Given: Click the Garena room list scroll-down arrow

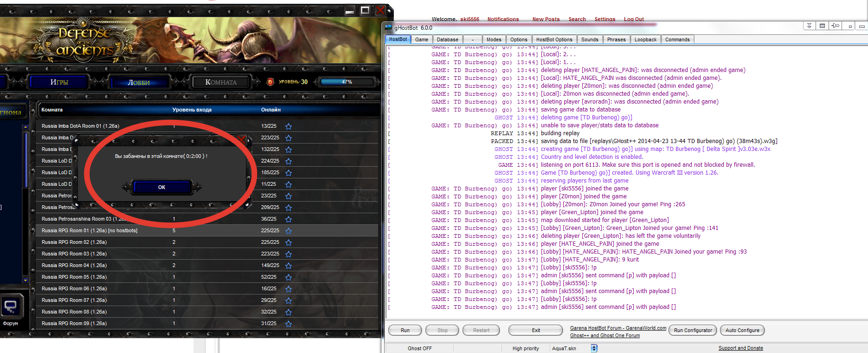Looking at the screenshot, I should (25, 281).
